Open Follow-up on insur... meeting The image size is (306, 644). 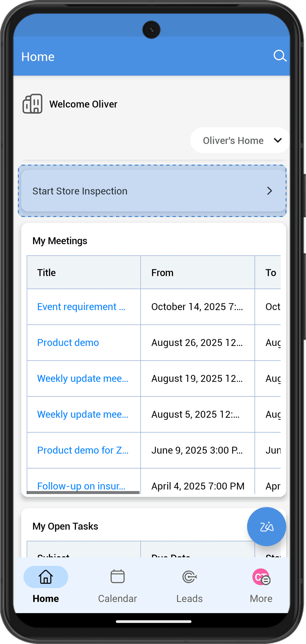tap(81, 485)
